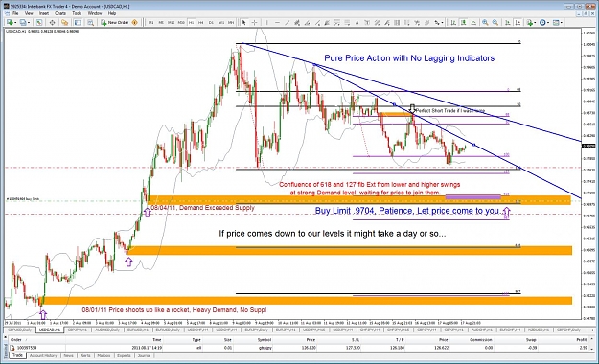This screenshot has width=599, height=364.
Task: Toggle the Terminal window icon
Action: pyautogui.click(x=78, y=23)
